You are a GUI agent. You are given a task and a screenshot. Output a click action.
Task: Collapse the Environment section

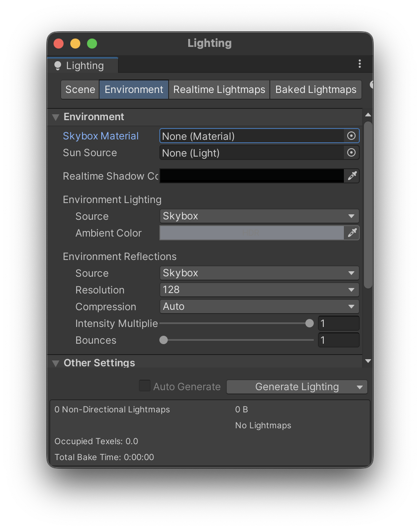click(55, 117)
